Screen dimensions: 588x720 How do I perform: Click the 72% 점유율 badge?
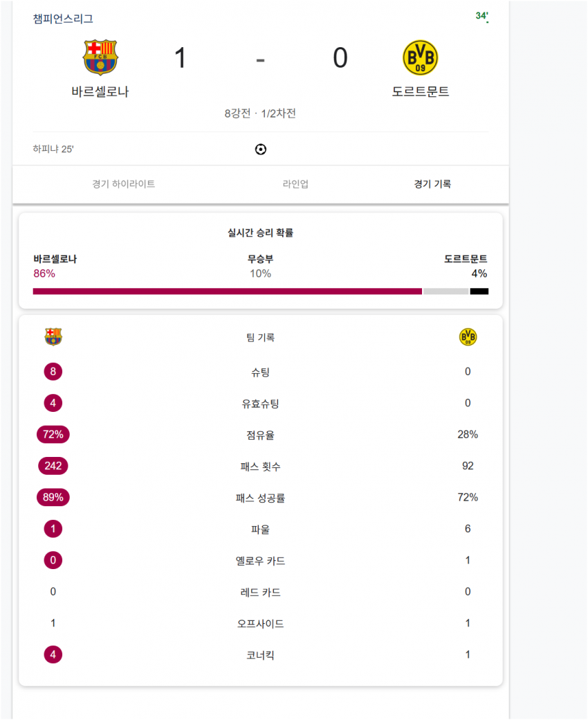[53, 434]
